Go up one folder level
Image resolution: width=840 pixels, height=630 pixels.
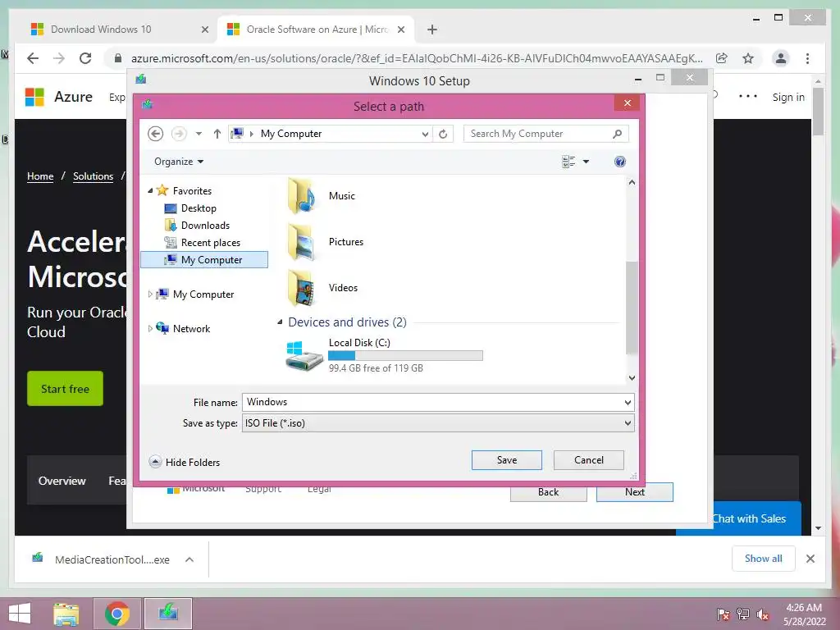coord(217,134)
